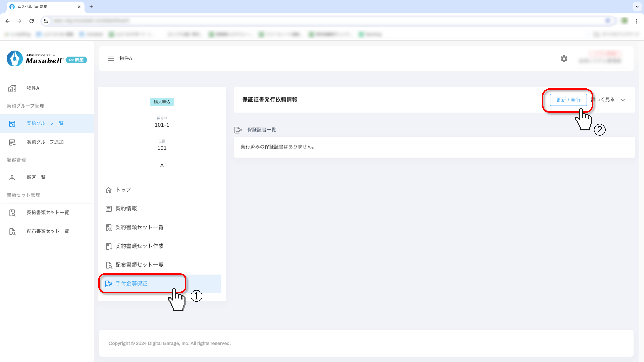Image resolution: width=644 pixels, height=362 pixels.
Task: Select 契約グループ追加 in the sidebar
Action: click(45, 142)
